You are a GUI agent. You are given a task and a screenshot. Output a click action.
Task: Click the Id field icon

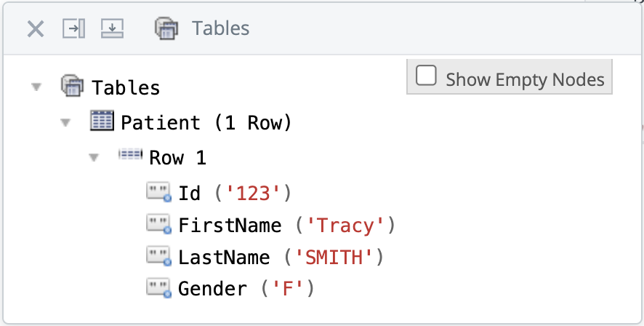[x=159, y=193]
